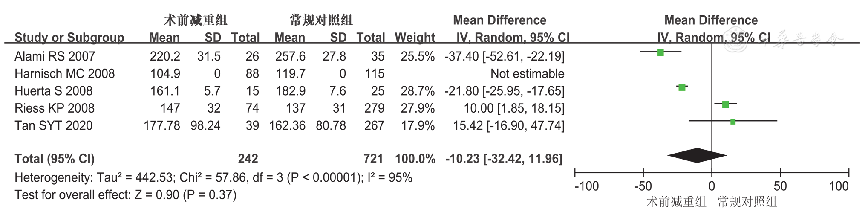The image size is (868, 209).
Task: Click the Alami RS 2007 study name
Action: coord(55,56)
